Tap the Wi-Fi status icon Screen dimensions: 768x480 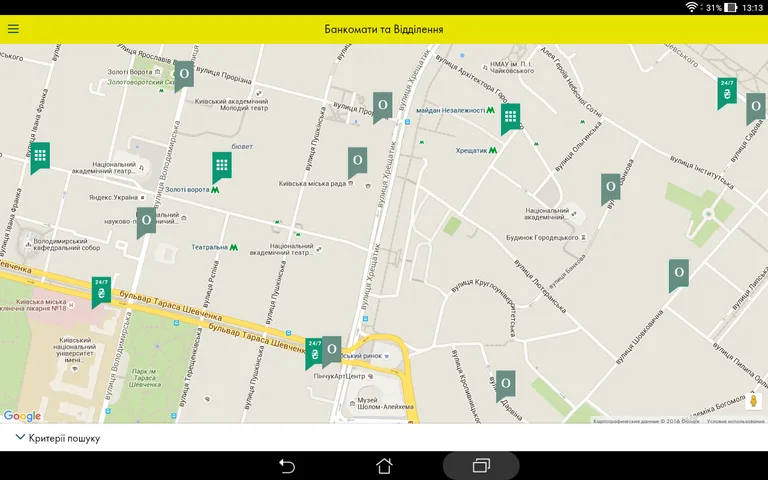[691, 7]
